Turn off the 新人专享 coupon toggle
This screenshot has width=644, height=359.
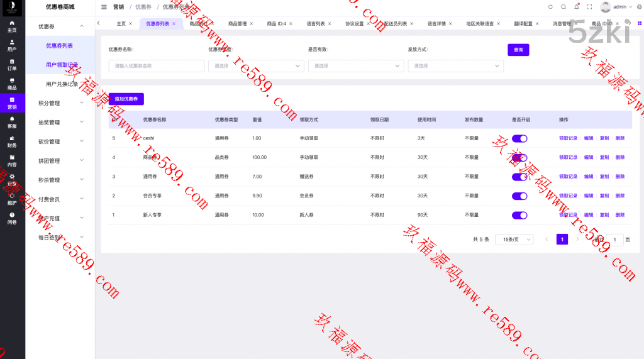point(519,215)
